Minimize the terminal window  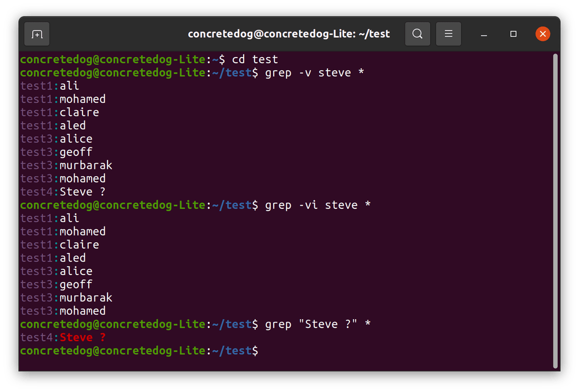pos(483,34)
